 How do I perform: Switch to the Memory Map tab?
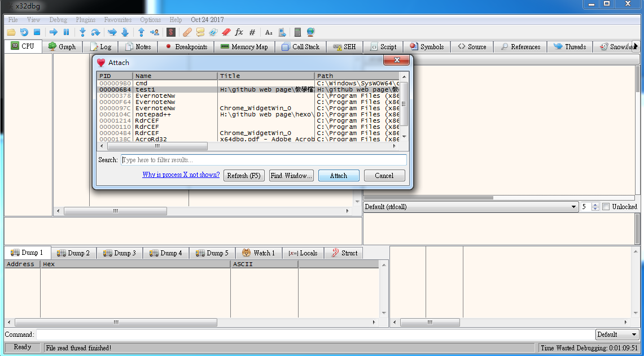click(x=244, y=47)
